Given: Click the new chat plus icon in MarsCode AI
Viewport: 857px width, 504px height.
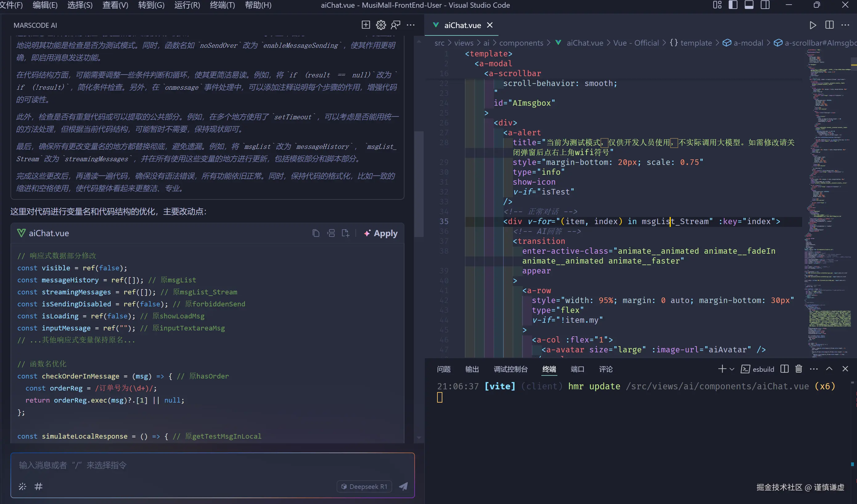Looking at the screenshot, I should pos(366,25).
